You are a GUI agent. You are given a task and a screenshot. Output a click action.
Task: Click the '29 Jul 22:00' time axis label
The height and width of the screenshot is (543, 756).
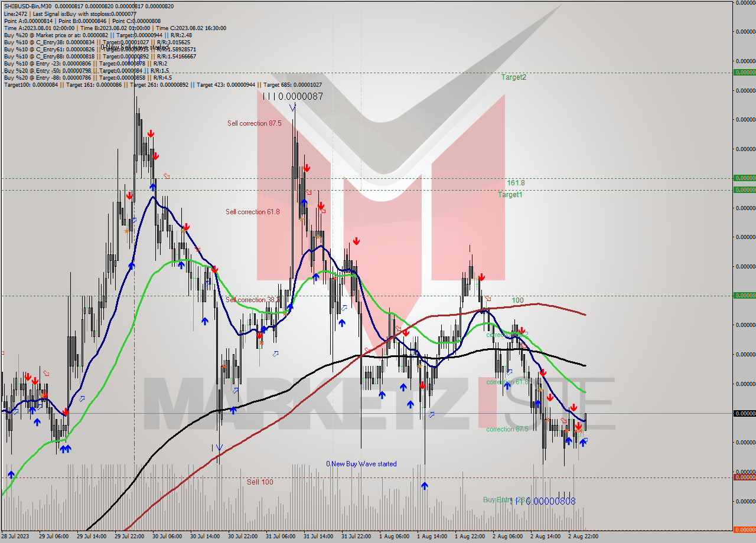pyautogui.click(x=129, y=537)
